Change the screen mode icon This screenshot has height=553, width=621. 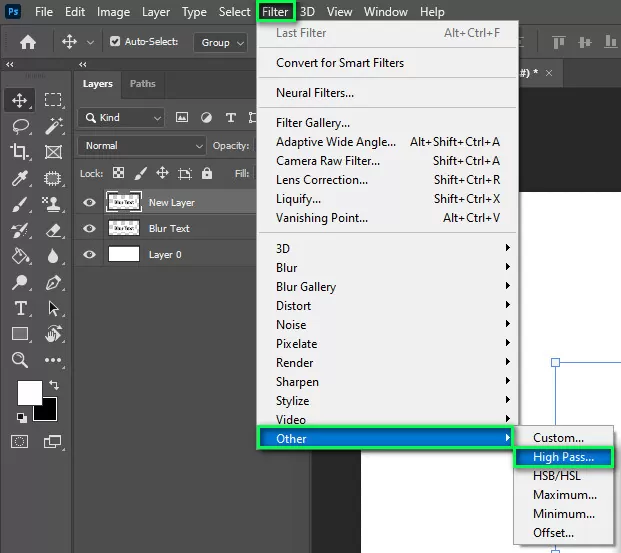click(52, 441)
